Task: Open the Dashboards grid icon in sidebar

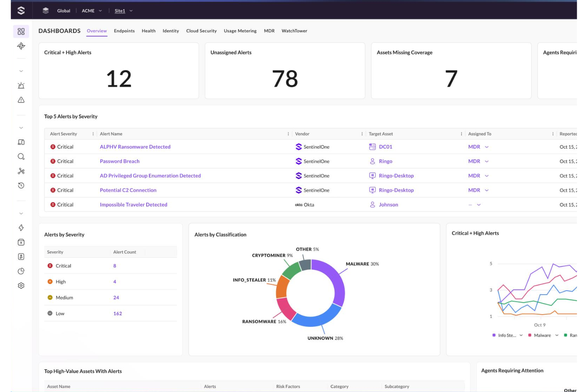Action: (x=21, y=31)
